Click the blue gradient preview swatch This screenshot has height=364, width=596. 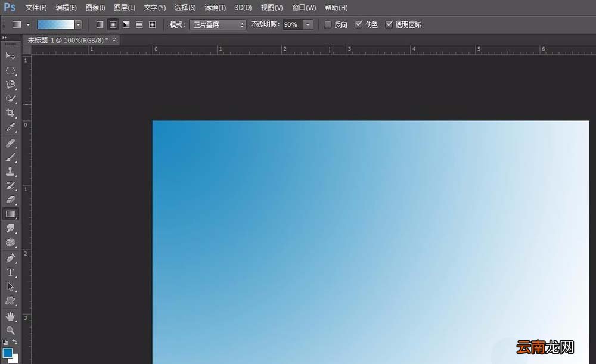click(56, 24)
